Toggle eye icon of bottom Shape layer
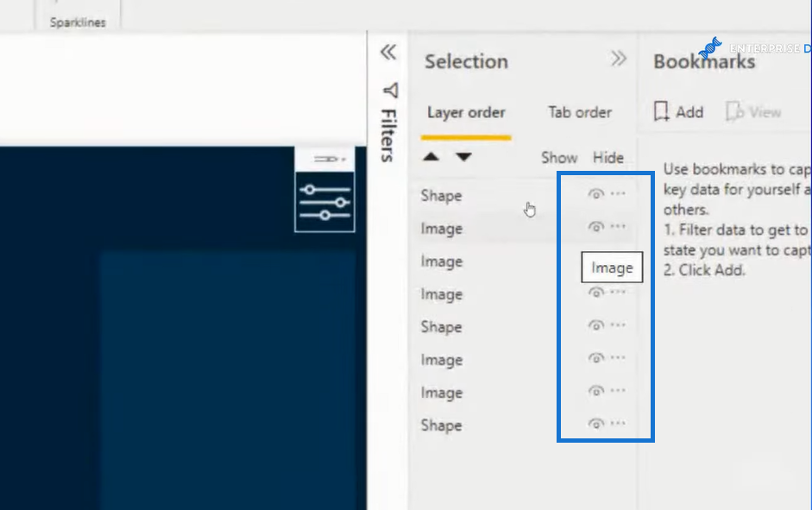Image resolution: width=812 pixels, height=510 pixels. [x=596, y=424]
